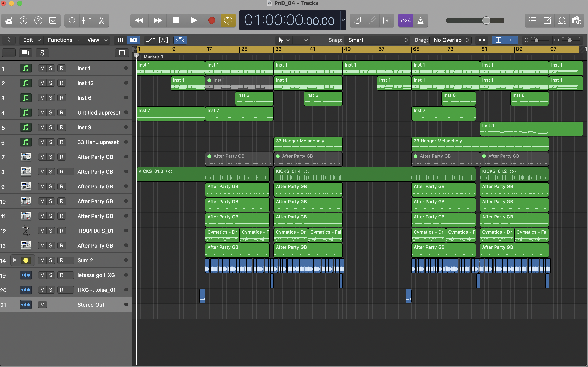Toggle the Replace mode icon
This screenshot has width=588, height=367.
coord(357,20)
